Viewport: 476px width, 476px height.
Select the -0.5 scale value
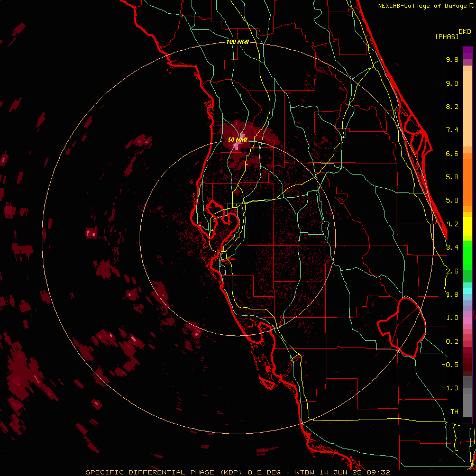[450, 364]
